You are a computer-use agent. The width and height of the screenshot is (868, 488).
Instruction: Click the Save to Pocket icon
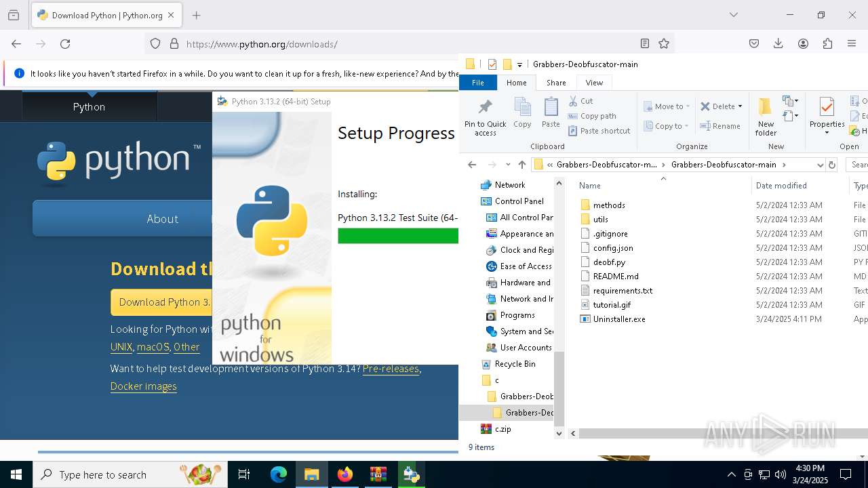[x=754, y=44]
